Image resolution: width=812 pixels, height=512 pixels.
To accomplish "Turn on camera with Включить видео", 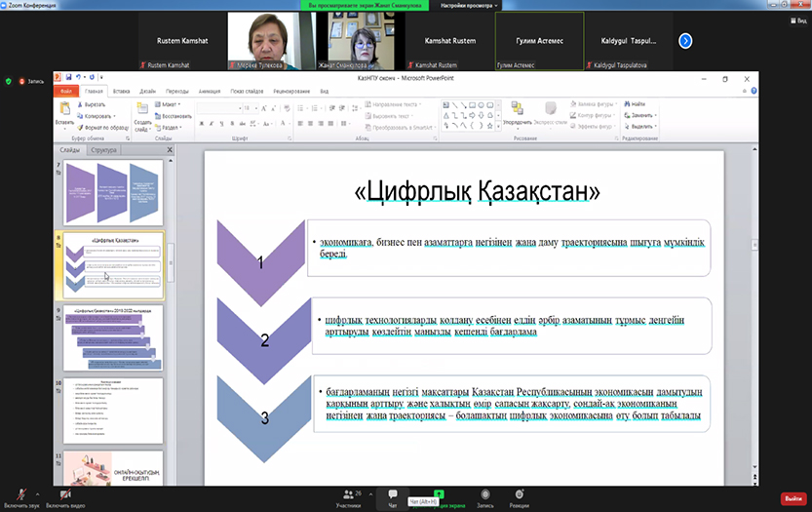I will point(66,495).
